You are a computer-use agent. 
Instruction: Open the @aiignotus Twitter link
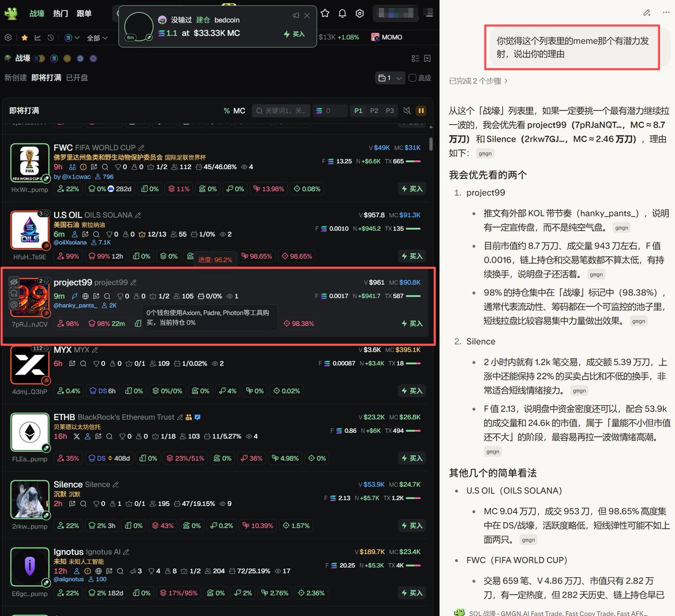[69, 579]
